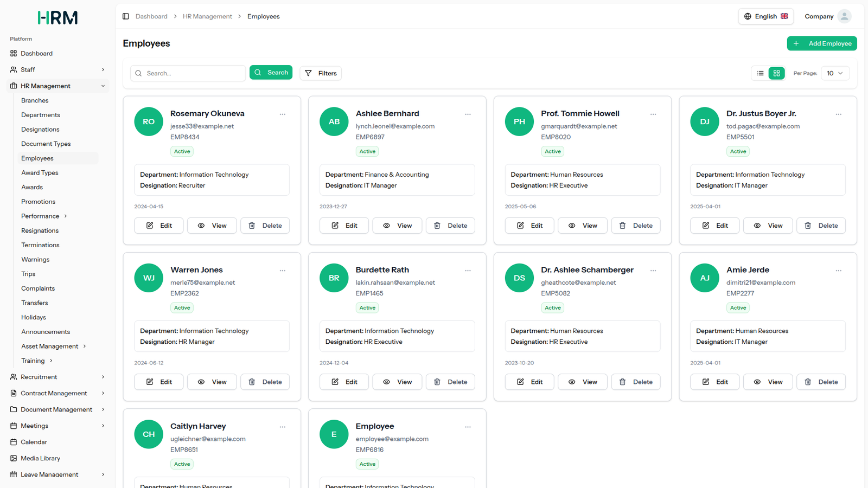
Task: Expand the Recruitment menu
Action: click(58, 377)
